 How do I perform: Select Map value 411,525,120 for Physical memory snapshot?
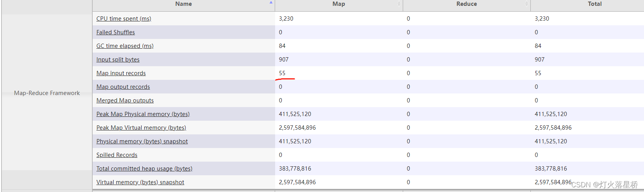point(295,141)
